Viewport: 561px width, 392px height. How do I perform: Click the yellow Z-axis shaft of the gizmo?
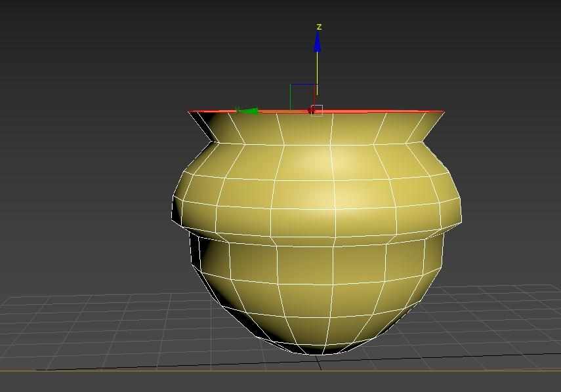click(x=318, y=69)
